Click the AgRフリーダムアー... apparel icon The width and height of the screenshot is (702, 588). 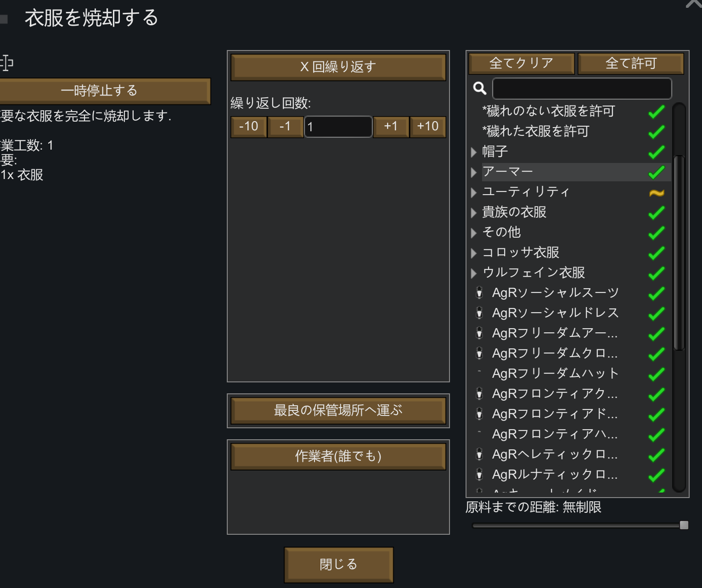click(x=479, y=333)
